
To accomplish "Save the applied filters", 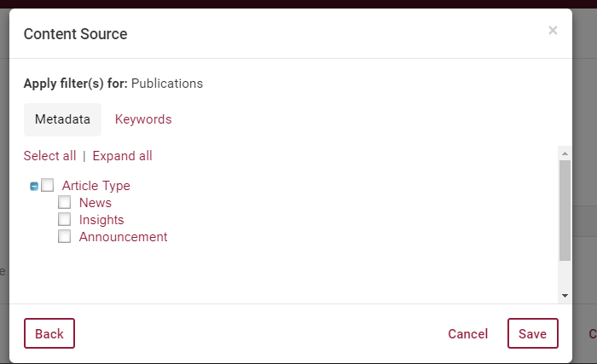I will click(x=532, y=333).
